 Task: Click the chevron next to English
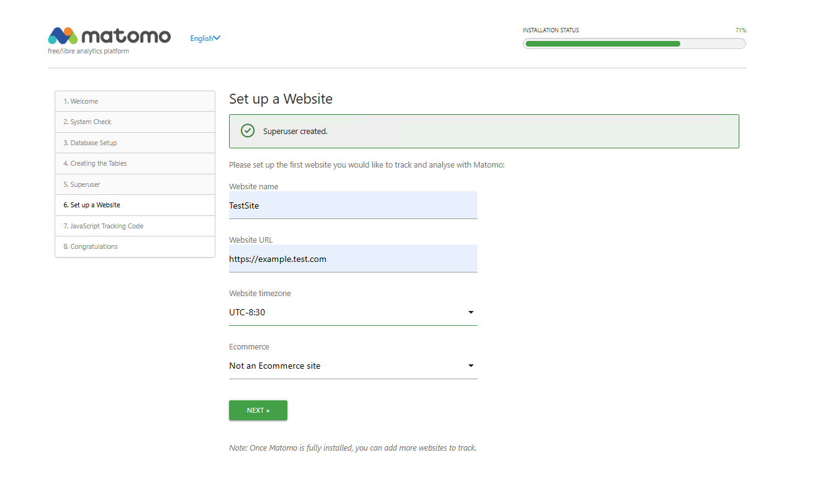(x=217, y=38)
